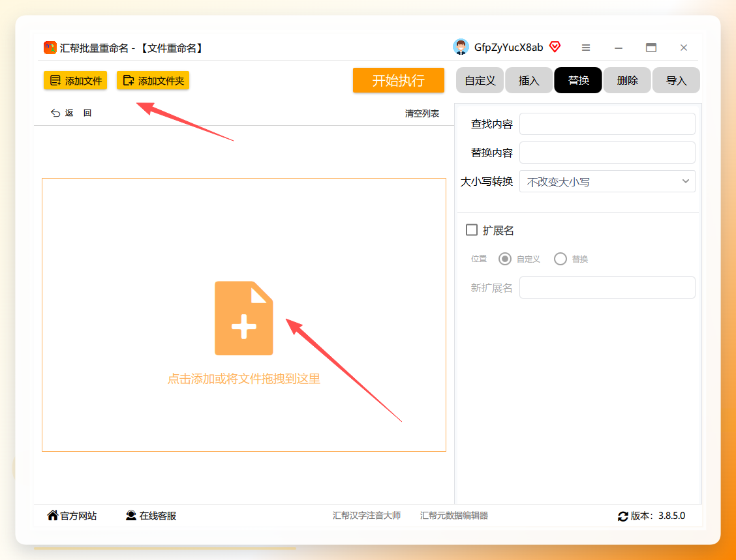This screenshot has height=560, width=736.
Task: Select the 替换 tab
Action: (x=578, y=80)
